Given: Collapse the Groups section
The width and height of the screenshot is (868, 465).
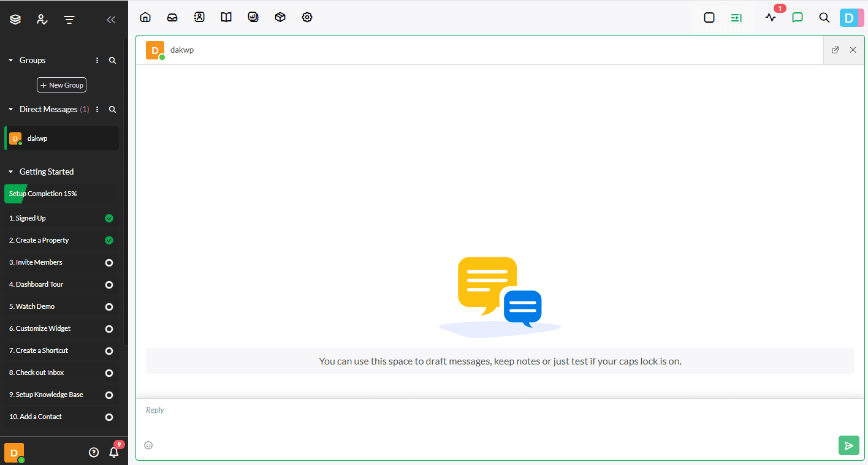Looking at the screenshot, I should [x=10, y=61].
